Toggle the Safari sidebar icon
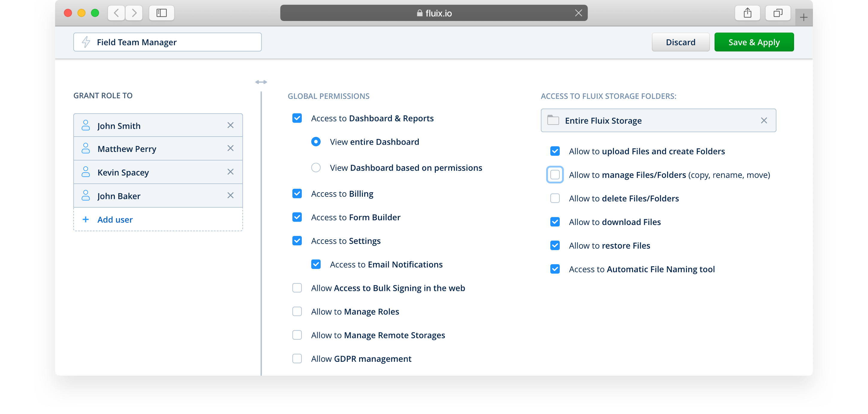 pyautogui.click(x=161, y=13)
